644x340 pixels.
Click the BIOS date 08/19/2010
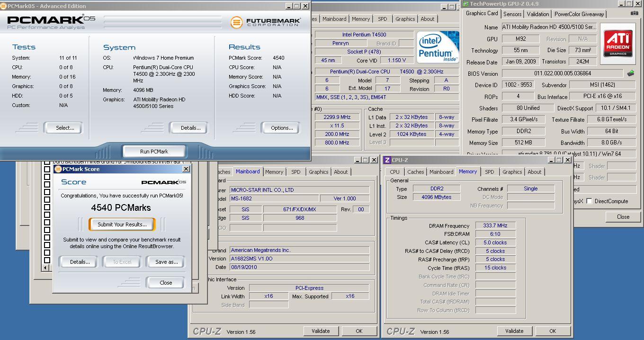299,267
